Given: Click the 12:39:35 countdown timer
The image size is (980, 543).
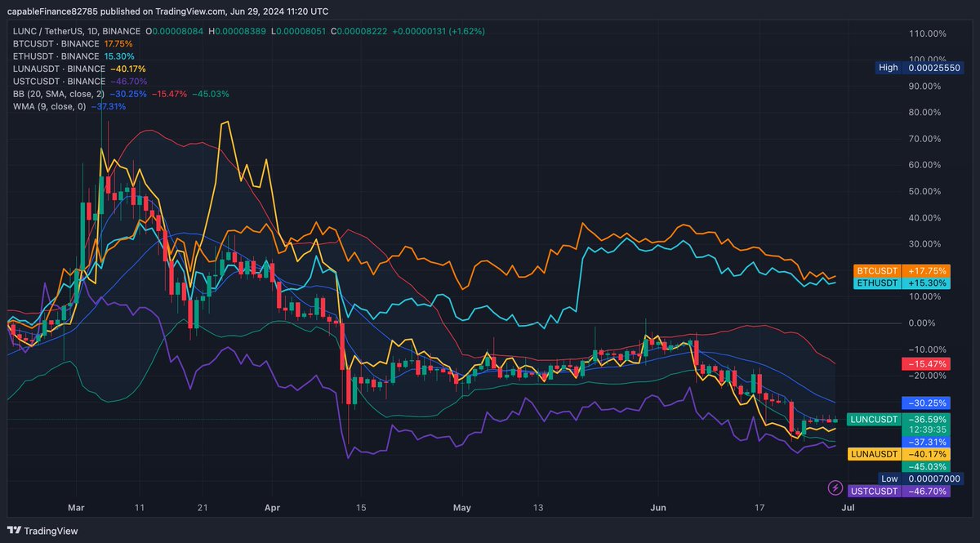Looking at the screenshot, I should tap(925, 430).
